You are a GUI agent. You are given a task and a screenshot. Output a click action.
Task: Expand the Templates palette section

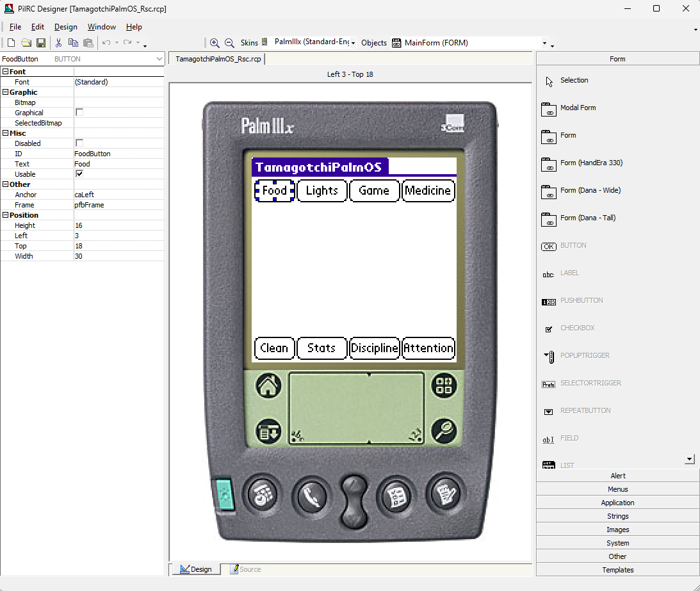(618, 570)
